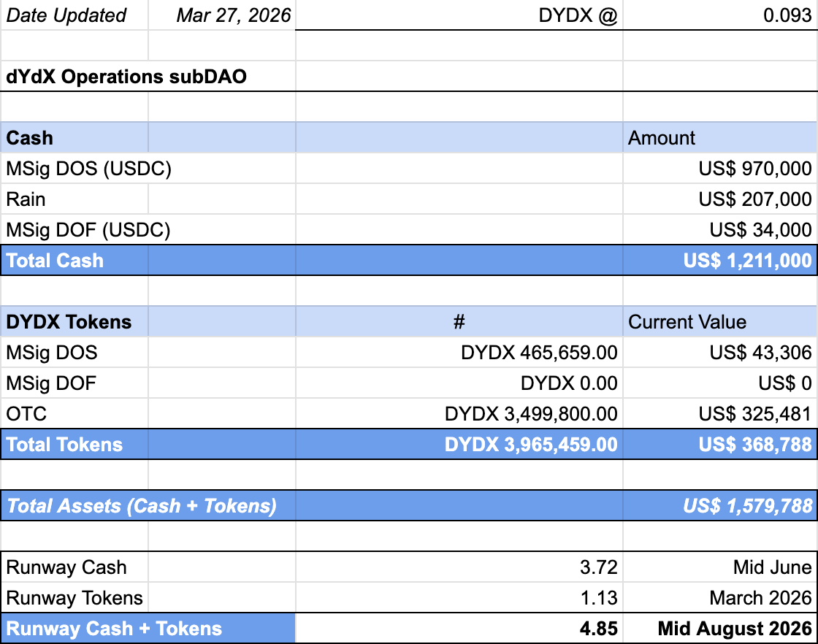Click the 'Current Value' column header

(720, 322)
